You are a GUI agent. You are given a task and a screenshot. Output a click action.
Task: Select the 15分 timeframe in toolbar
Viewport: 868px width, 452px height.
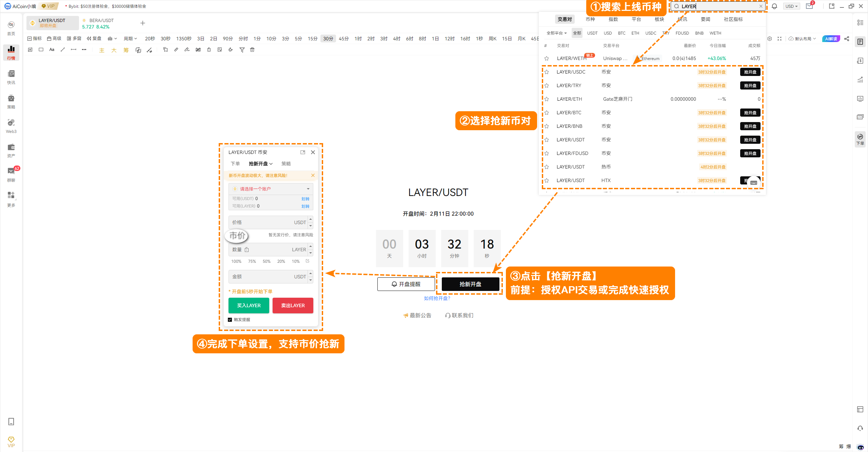313,39
